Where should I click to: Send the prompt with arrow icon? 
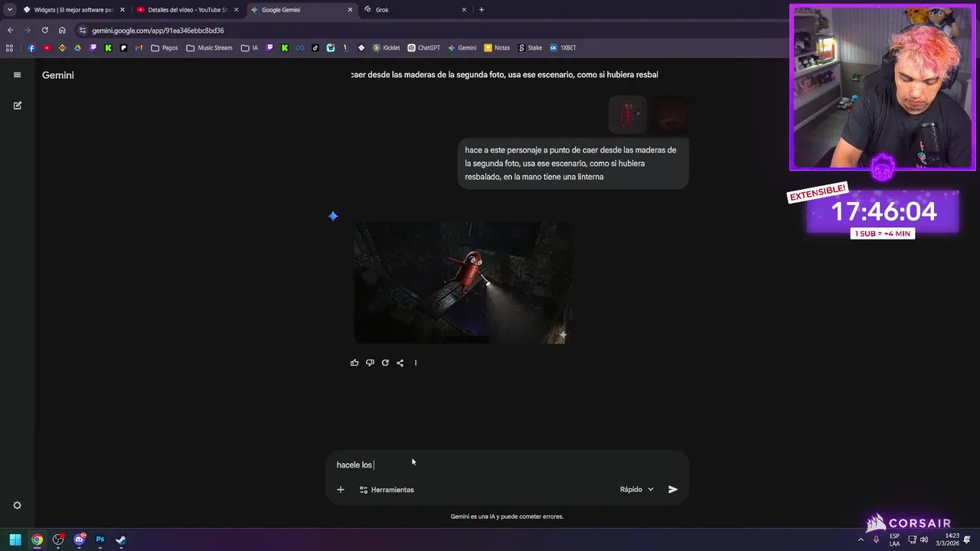673,490
